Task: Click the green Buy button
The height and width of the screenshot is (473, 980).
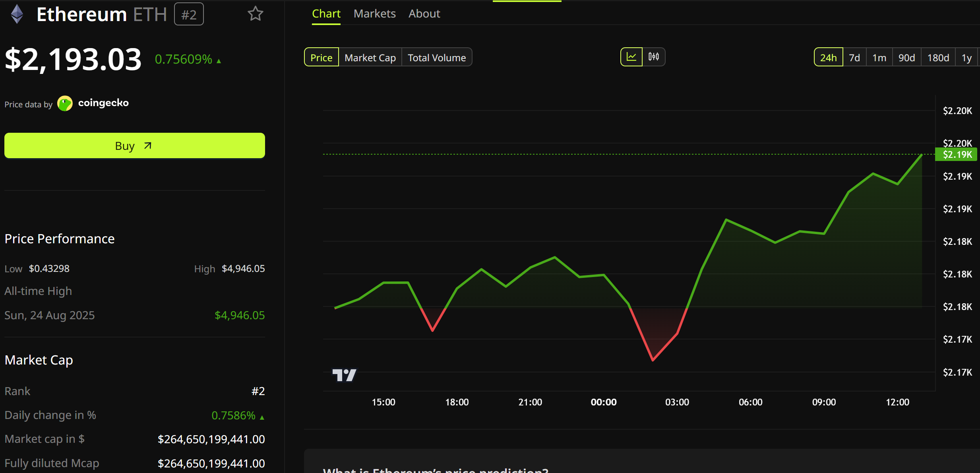Action: [x=135, y=145]
